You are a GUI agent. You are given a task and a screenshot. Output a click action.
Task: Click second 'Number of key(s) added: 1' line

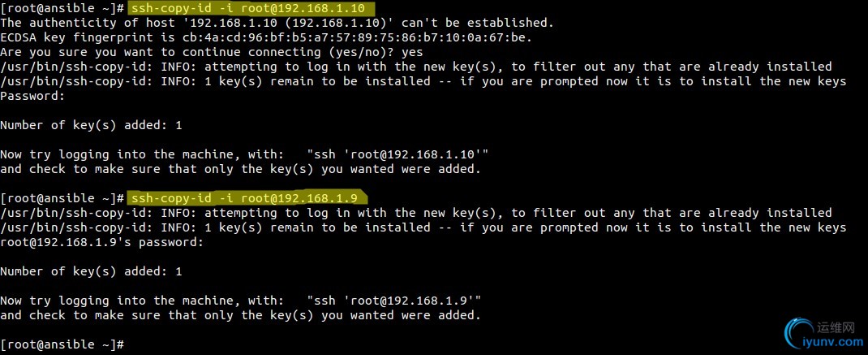91,271
